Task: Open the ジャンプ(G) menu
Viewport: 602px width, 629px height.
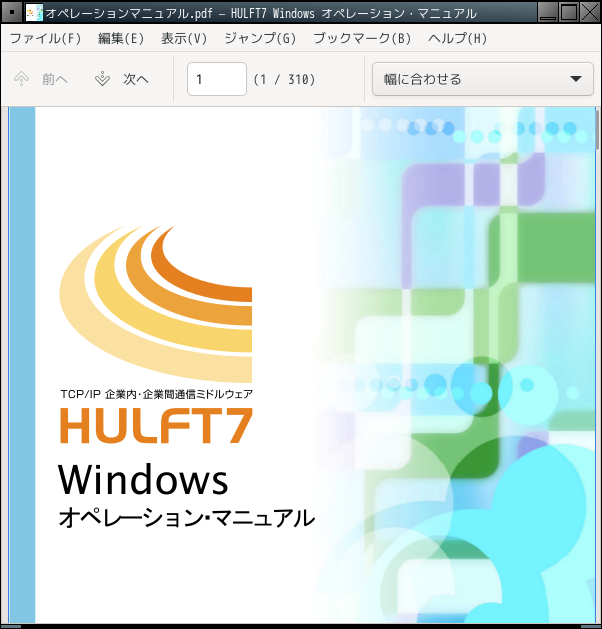Action: 260,39
